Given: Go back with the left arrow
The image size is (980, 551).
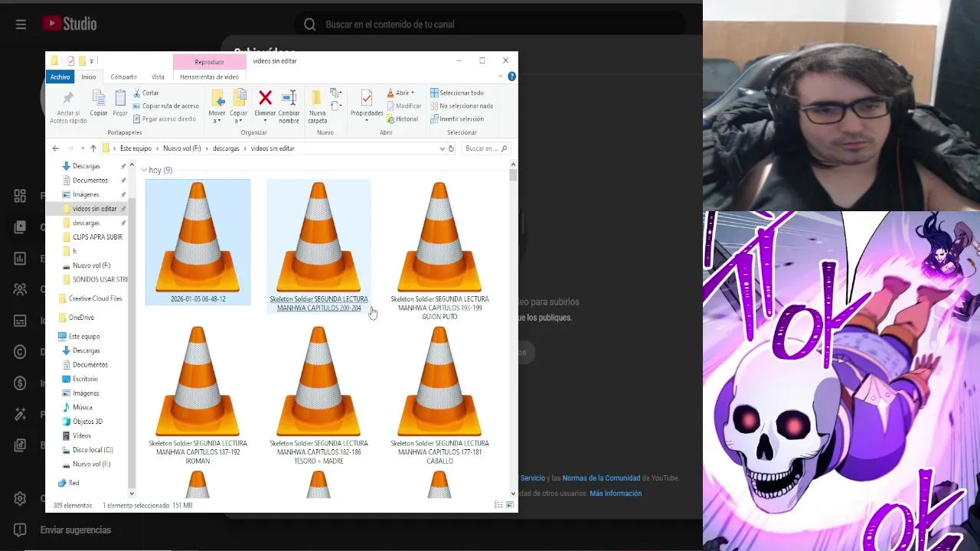Looking at the screenshot, I should tap(55, 148).
